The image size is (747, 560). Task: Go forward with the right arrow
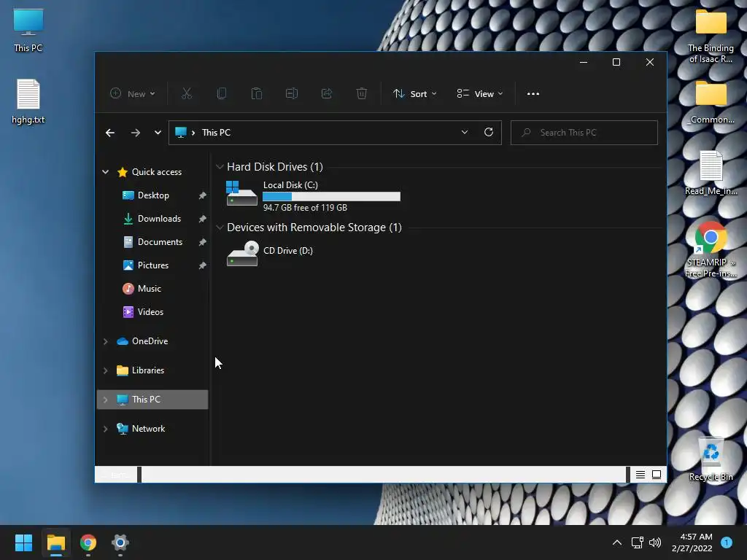pos(135,133)
